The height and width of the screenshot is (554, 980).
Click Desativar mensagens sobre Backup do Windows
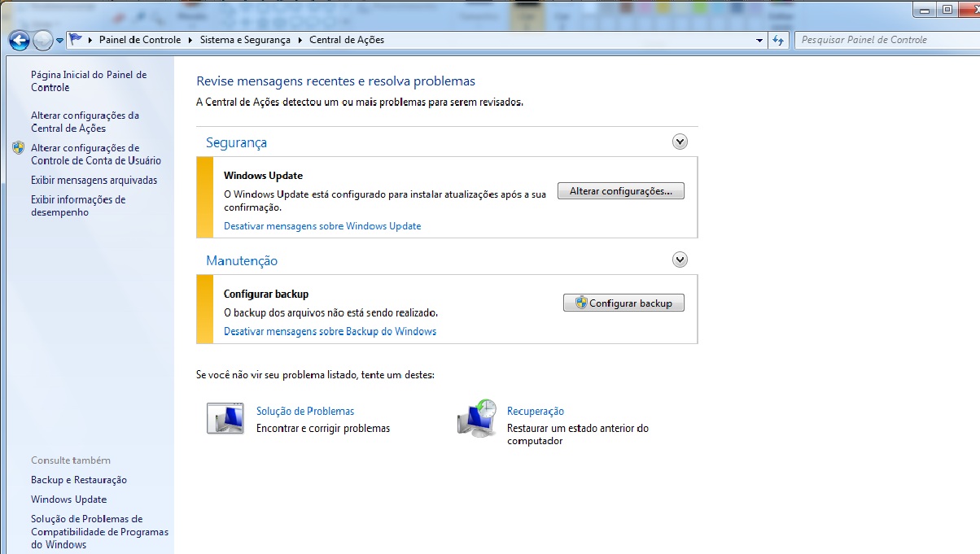coord(330,331)
